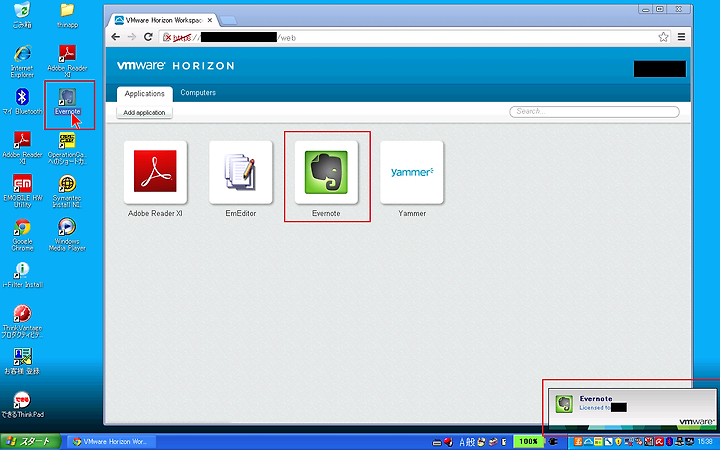This screenshot has width=720, height=450.
Task: Select the Evernote desktop shortcut
Action: (68, 101)
